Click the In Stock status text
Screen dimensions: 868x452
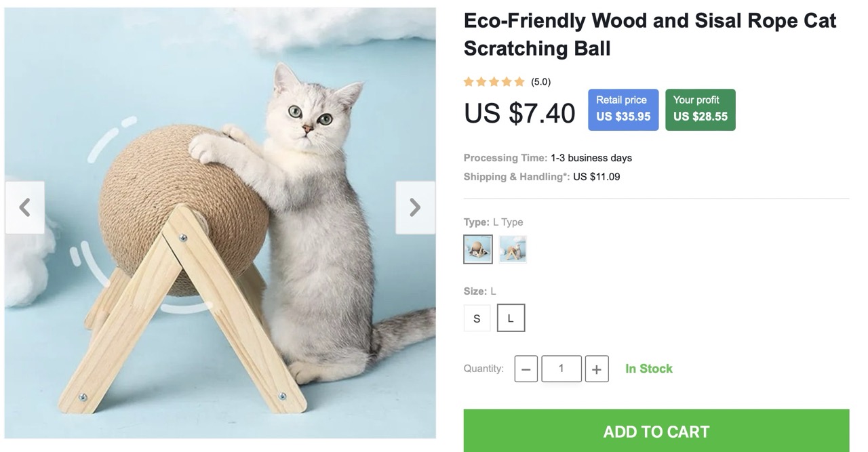click(649, 369)
